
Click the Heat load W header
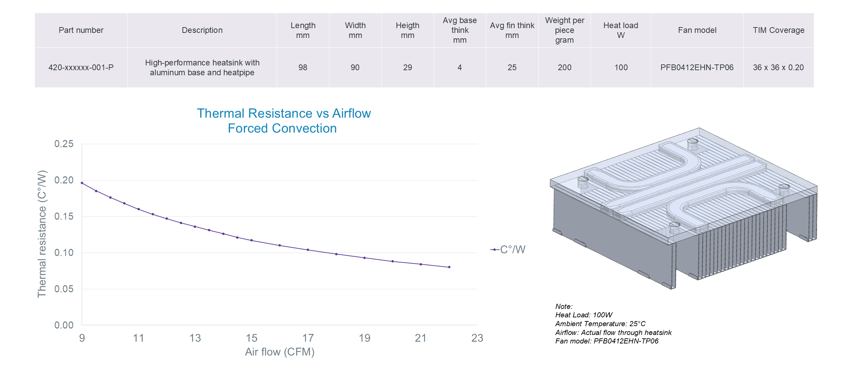[620, 30]
